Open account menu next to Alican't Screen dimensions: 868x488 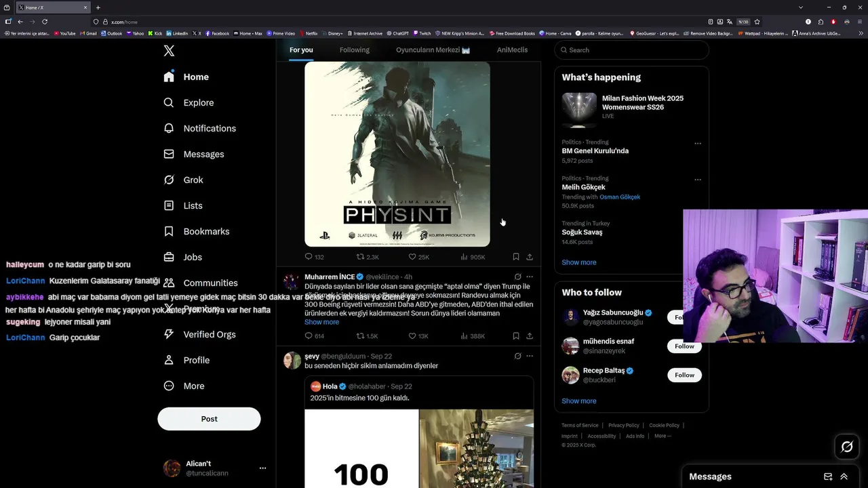(262, 468)
